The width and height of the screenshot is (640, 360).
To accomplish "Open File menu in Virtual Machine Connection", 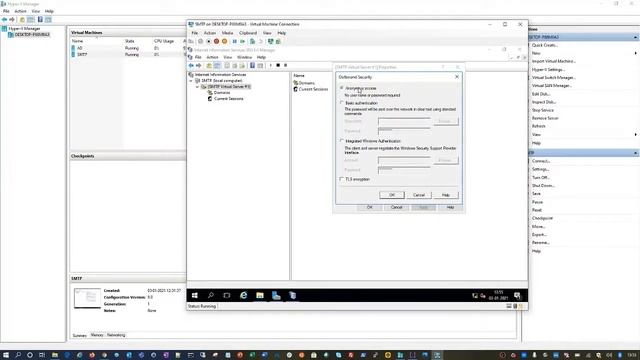I will point(195,33).
